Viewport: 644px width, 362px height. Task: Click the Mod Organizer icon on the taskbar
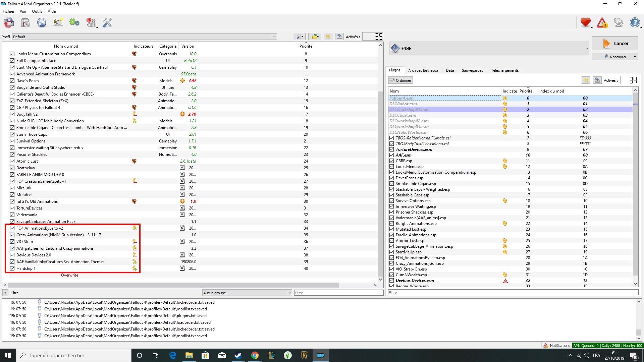pos(321,355)
